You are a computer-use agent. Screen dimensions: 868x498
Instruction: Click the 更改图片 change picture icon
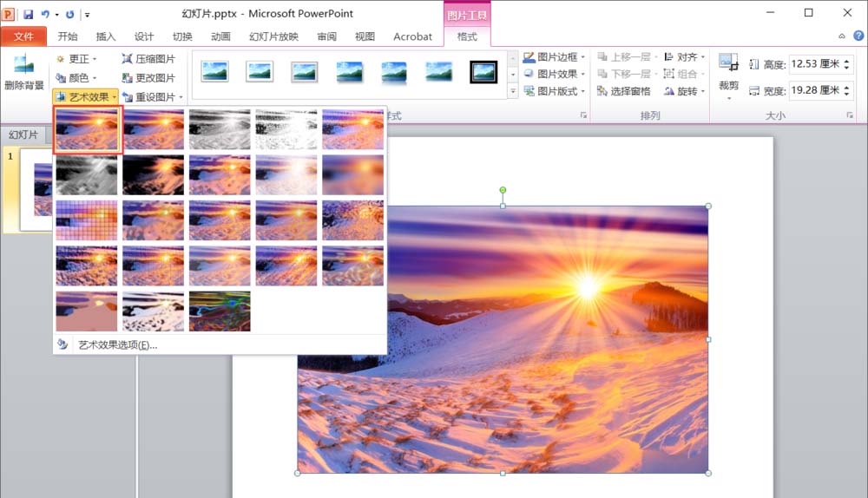(128, 78)
